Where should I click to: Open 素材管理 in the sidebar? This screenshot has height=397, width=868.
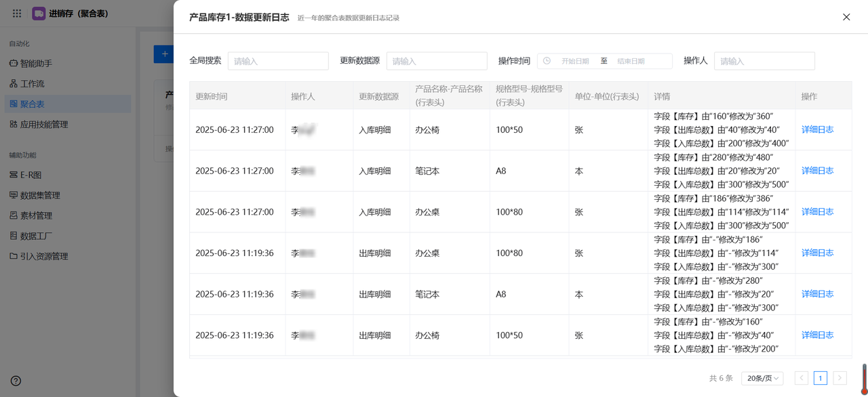pyautogui.click(x=36, y=215)
